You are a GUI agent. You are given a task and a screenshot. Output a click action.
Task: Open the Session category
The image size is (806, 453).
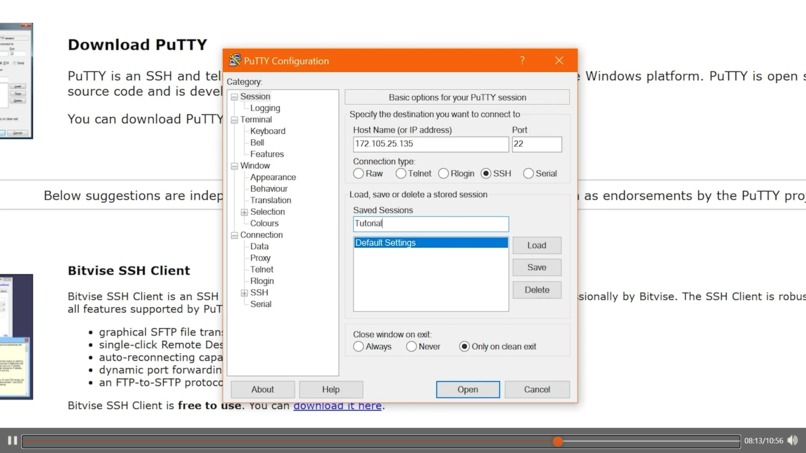(x=255, y=97)
